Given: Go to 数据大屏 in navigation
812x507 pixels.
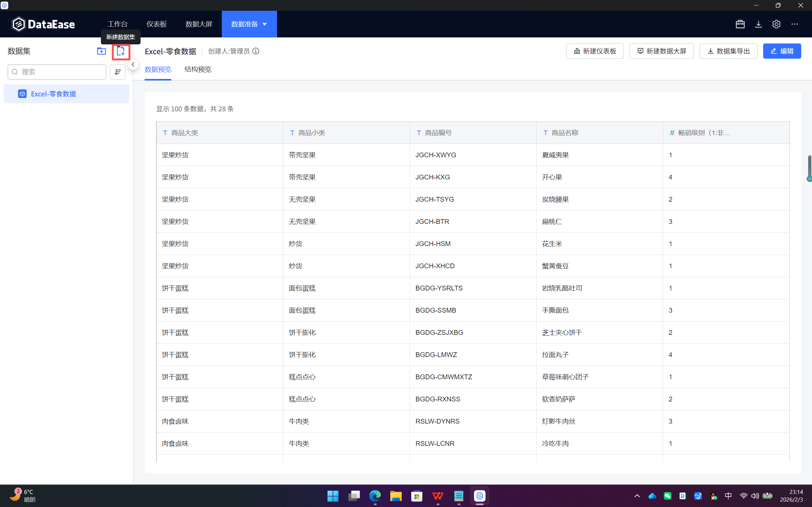Looking at the screenshot, I should coord(199,24).
